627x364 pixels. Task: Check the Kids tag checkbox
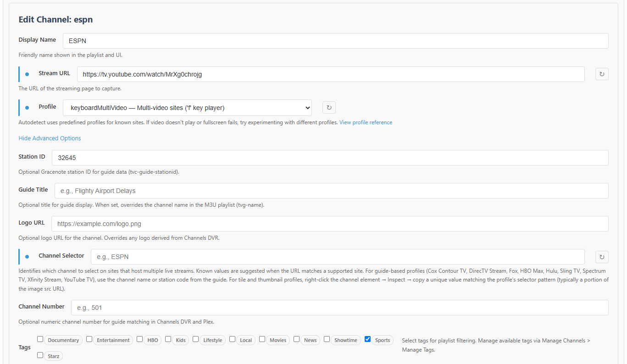(168, 339)
